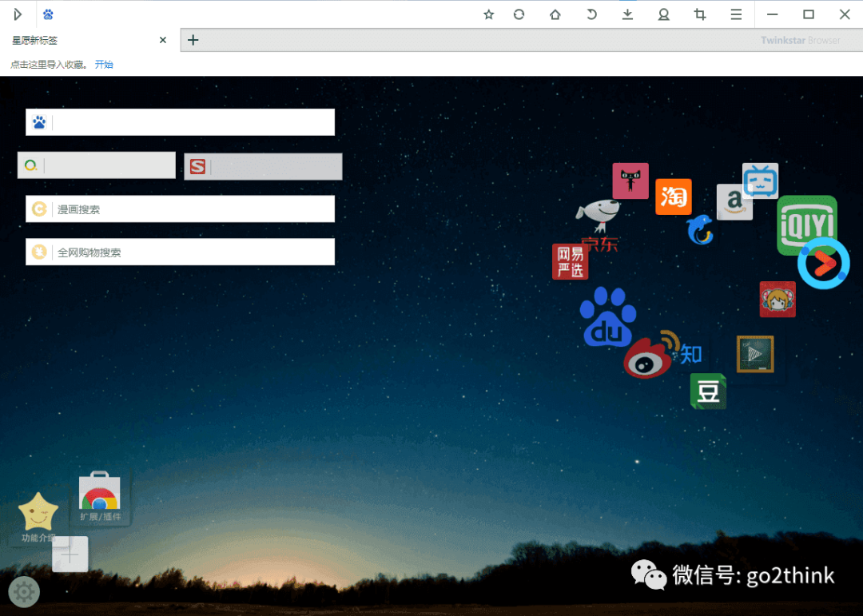This screenshot has width=863, height=616.
Task: Open Bilibili TV shortcut icon
Action: (x=761, y=181)
